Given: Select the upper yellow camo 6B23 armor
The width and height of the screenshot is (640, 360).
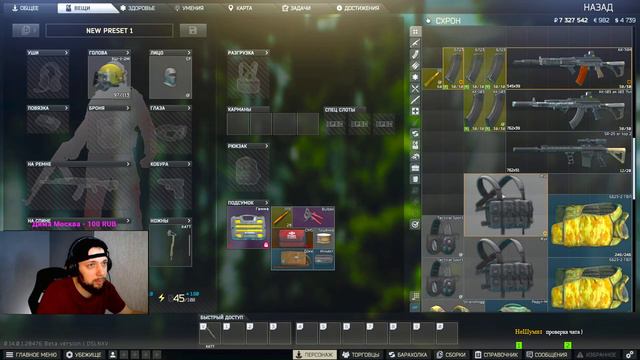Looking at the screenshot, I should pyautogui.click(x=590, y=226).
